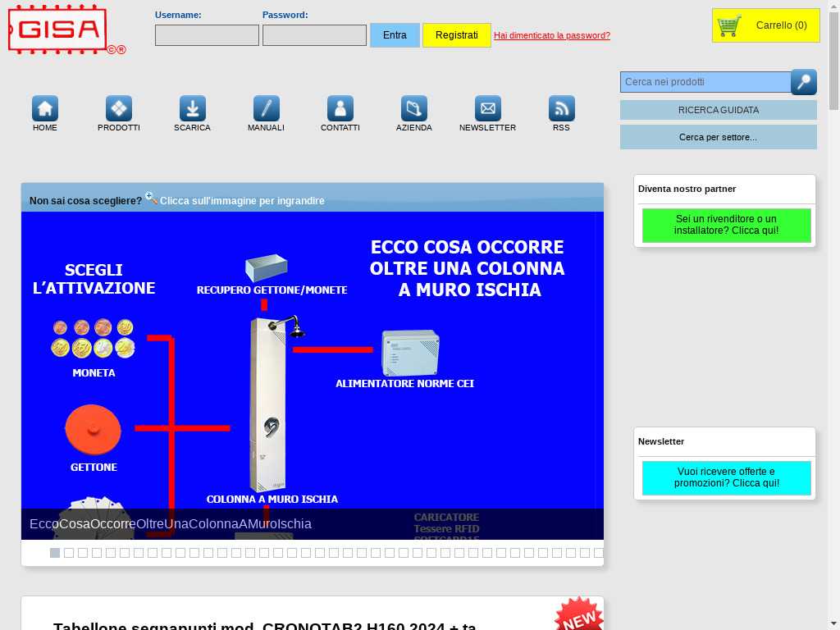Click the magnifier zoom icon in slider header
Image resolution: width=840 pixels, height=630 pixels.
[151, 199]
